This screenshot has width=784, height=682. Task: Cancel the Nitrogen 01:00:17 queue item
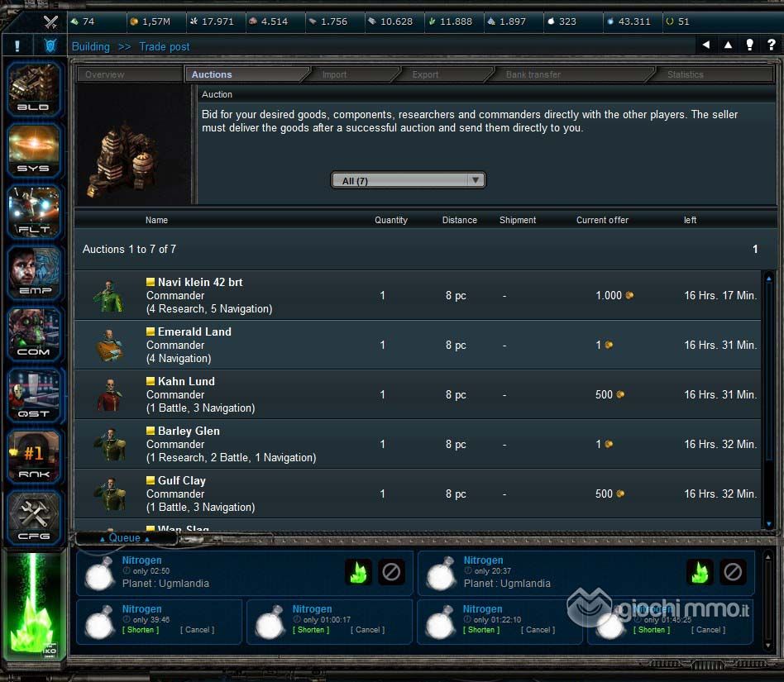click(367, 630)
